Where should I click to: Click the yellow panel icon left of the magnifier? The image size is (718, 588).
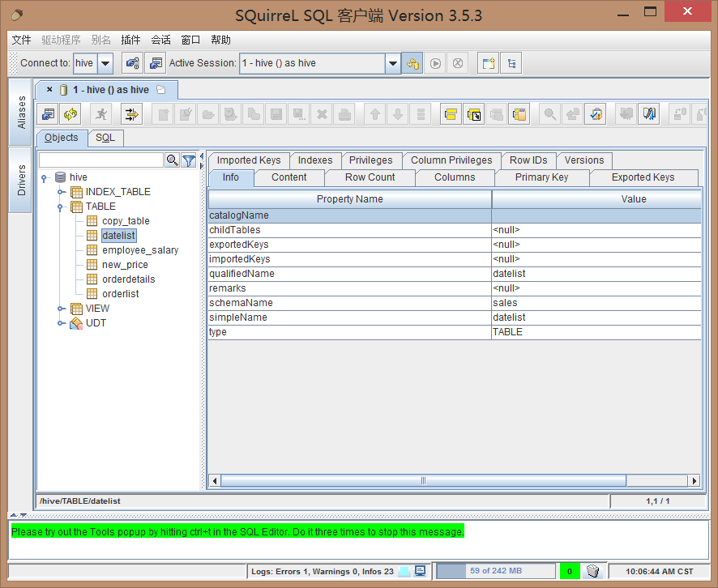[519, 114]
